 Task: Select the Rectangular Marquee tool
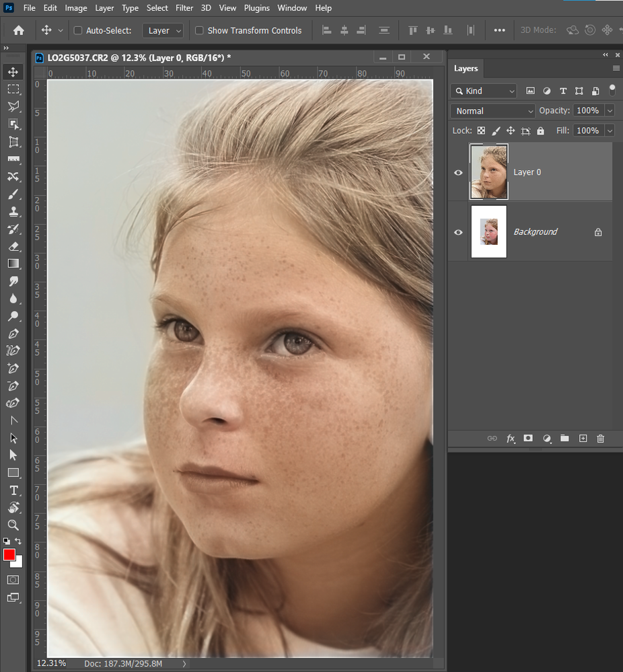(x=13, y=89)
